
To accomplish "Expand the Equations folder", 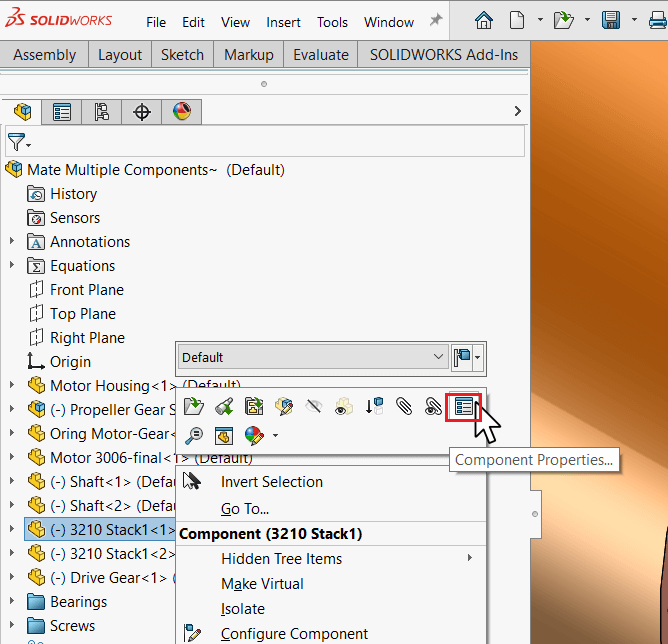I will (12, 265).
